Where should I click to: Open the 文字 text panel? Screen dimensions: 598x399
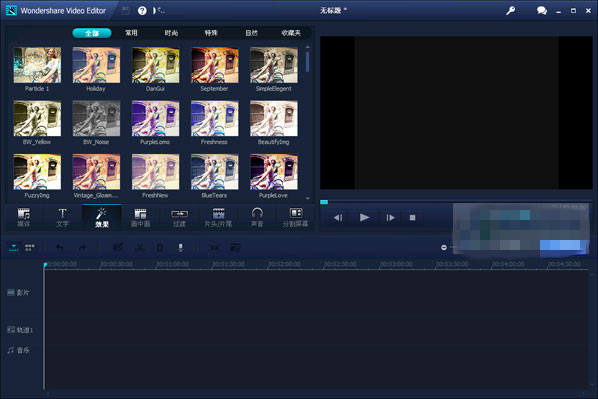(x=63, y=217)
